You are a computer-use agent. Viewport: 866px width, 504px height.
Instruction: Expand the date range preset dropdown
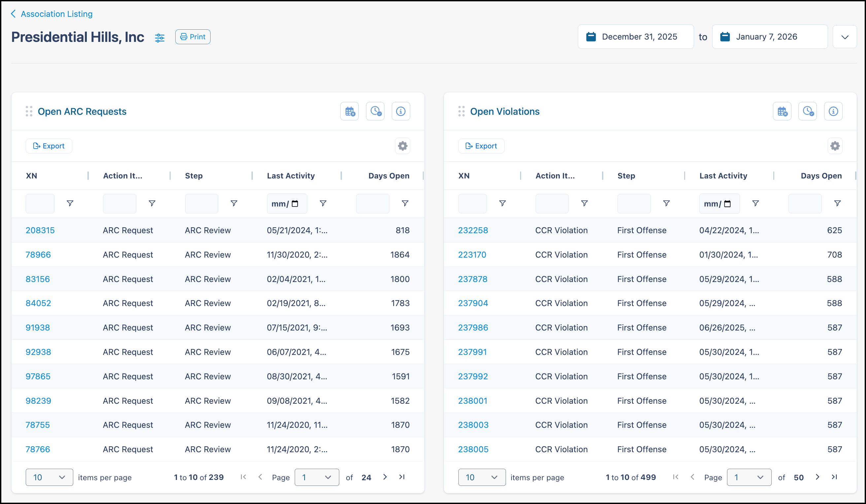[x=845, y=37]
